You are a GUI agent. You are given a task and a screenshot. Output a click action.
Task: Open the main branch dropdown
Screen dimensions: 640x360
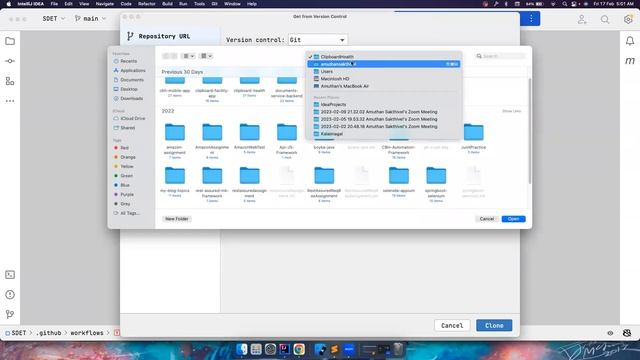[90, 19]
